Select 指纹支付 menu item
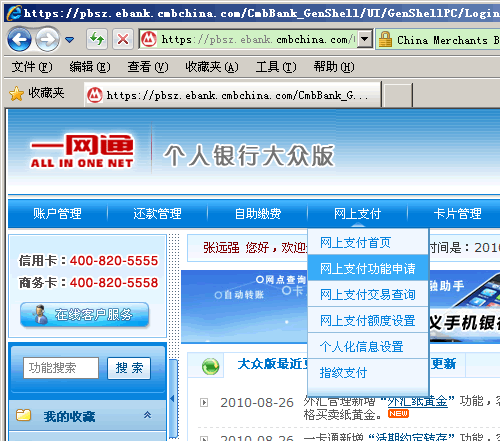 point(368,372)
